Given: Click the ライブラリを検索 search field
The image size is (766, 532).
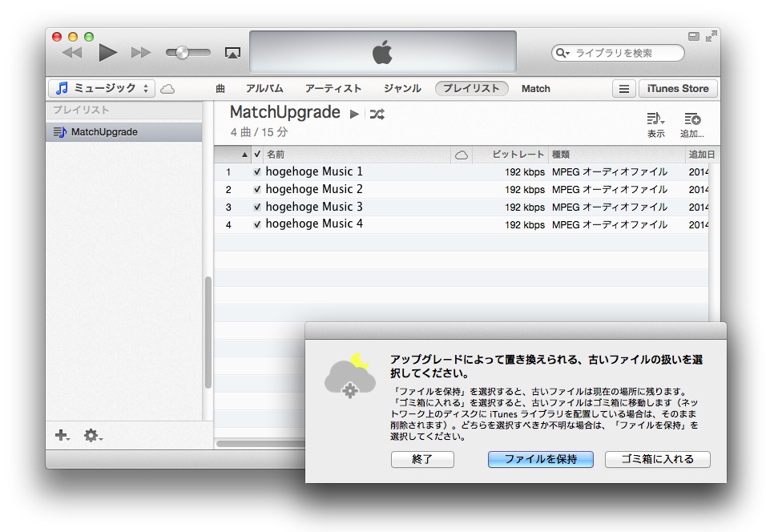Looking at the screenshot, I should coord(618,53).
